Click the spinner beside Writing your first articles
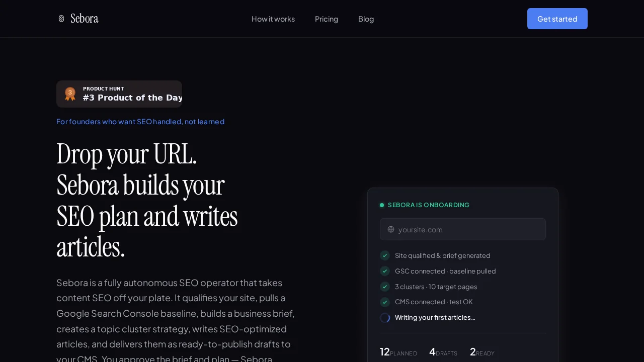644x362 pixels. tap(385, 318)
